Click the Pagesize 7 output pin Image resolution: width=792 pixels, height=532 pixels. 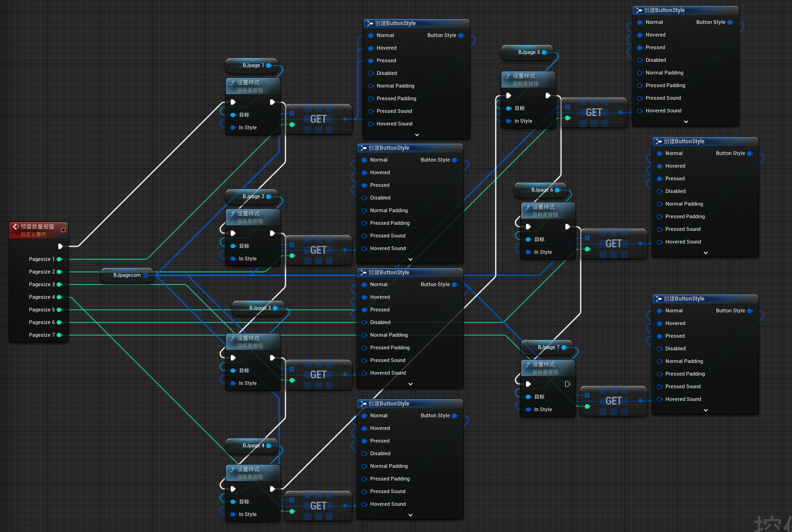tap(60, 335)
